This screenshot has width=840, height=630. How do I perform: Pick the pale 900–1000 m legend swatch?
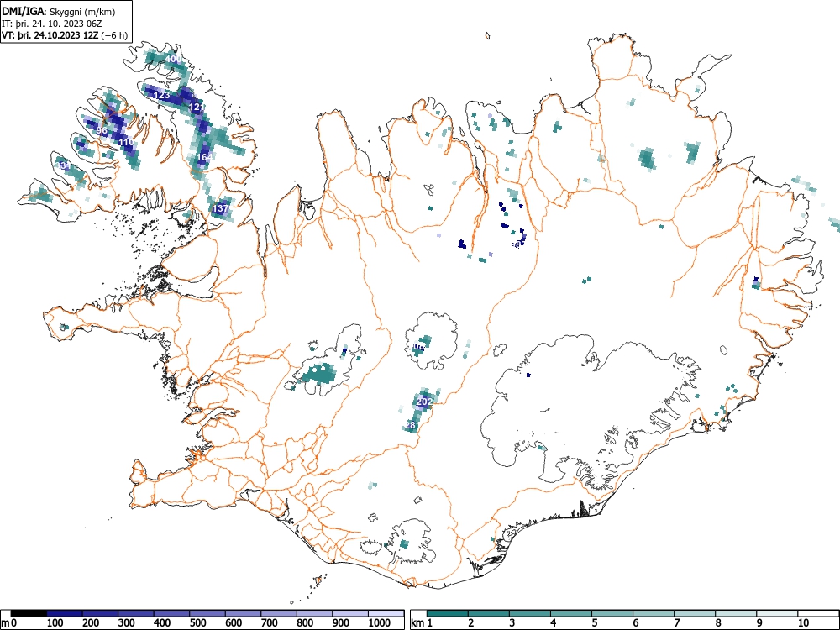click(x=351, y=613)
